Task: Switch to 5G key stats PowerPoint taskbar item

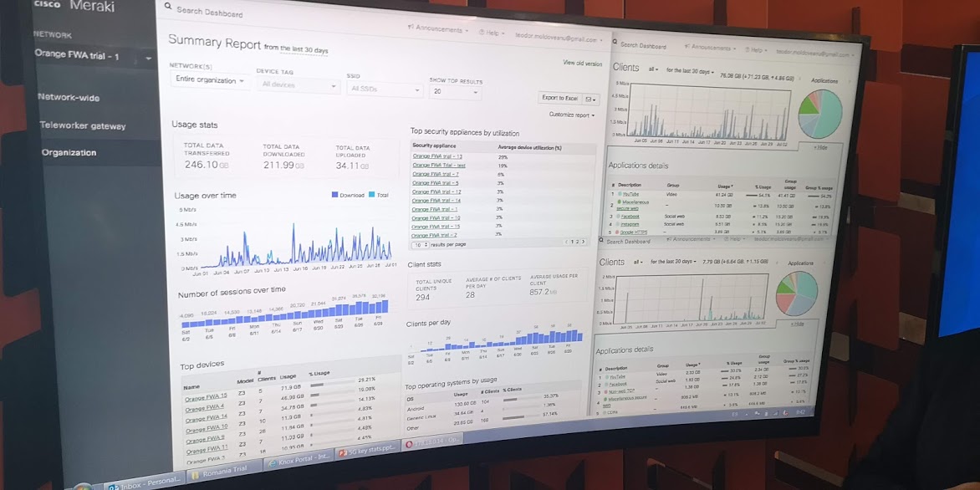Action: 366,451
